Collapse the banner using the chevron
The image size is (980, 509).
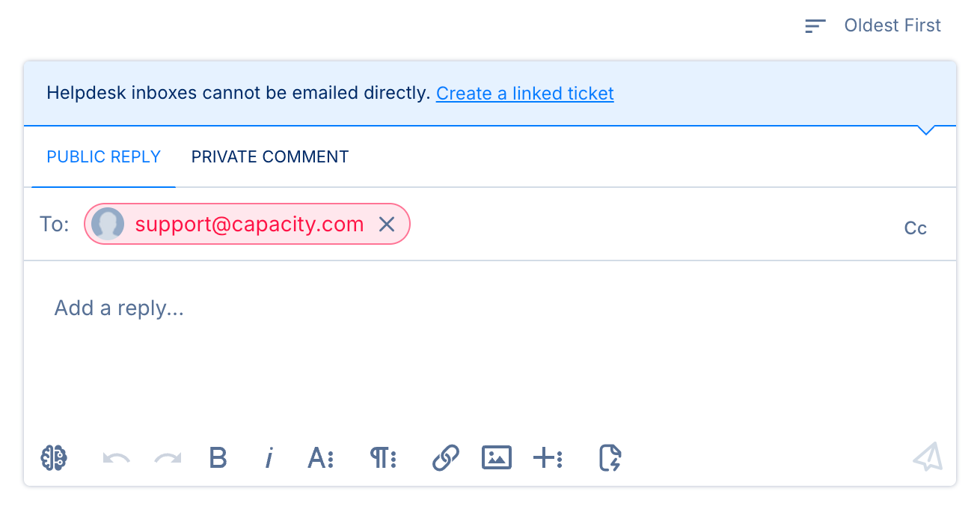(x=926, y=131)
